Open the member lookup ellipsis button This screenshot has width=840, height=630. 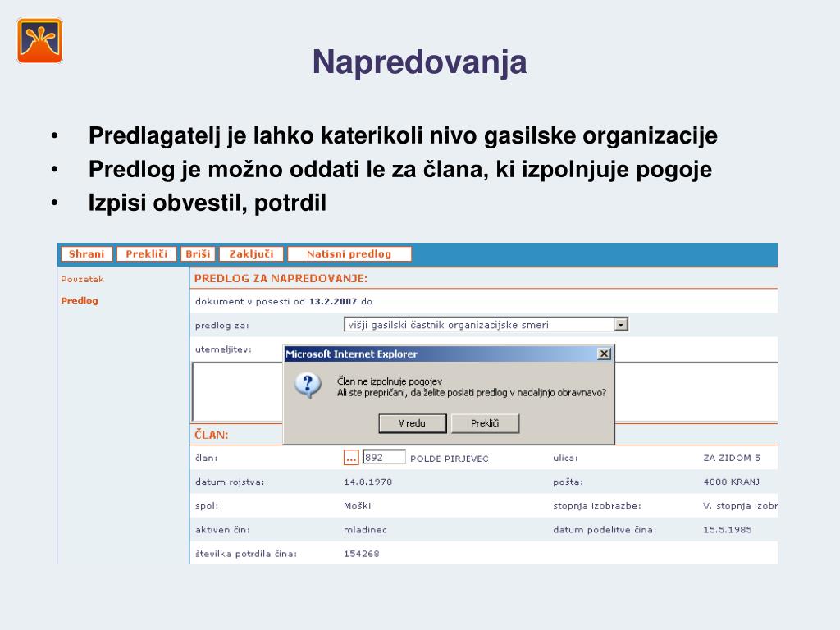click(x=351, y=458)
